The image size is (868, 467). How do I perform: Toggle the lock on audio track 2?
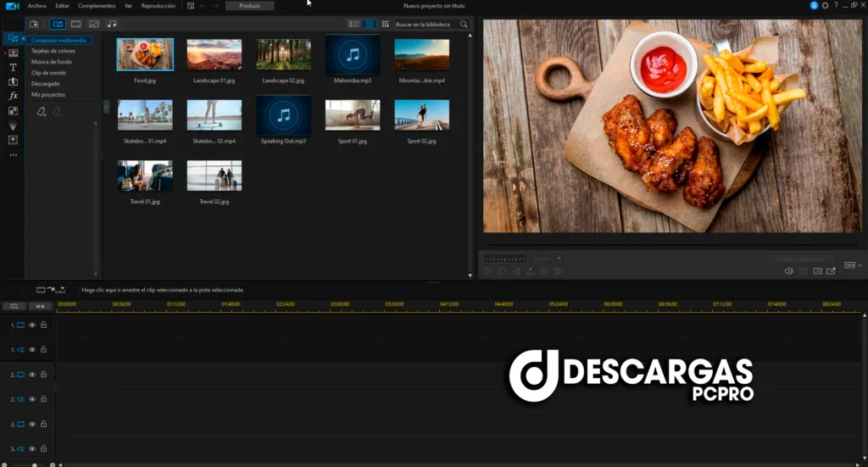coord(43,398)
